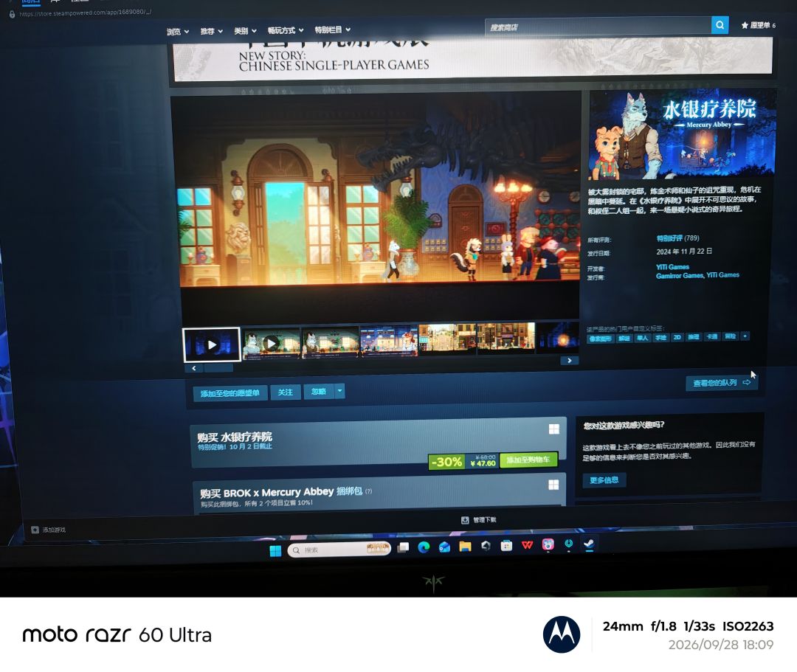Open WPS Office from taskbar

[527, 545]
